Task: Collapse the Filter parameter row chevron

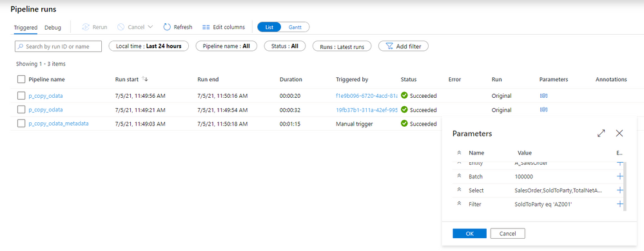Action: [459, 204]
